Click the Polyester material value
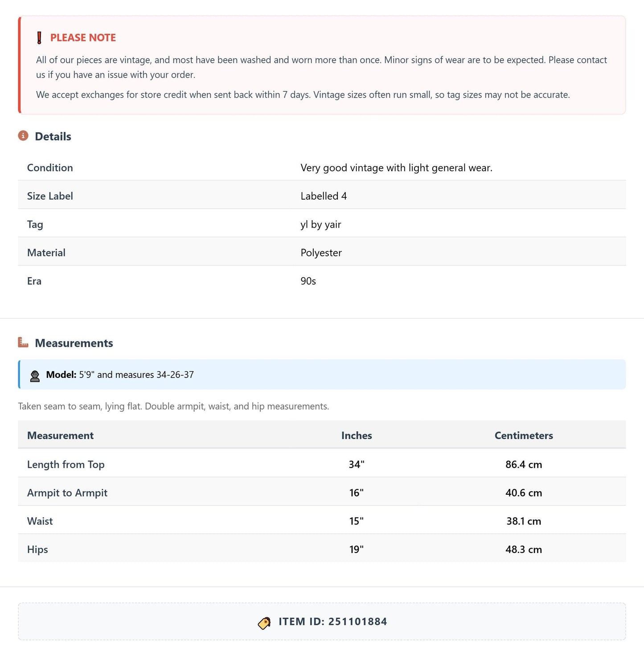The image size is (644, 656). tap(321, 253)
